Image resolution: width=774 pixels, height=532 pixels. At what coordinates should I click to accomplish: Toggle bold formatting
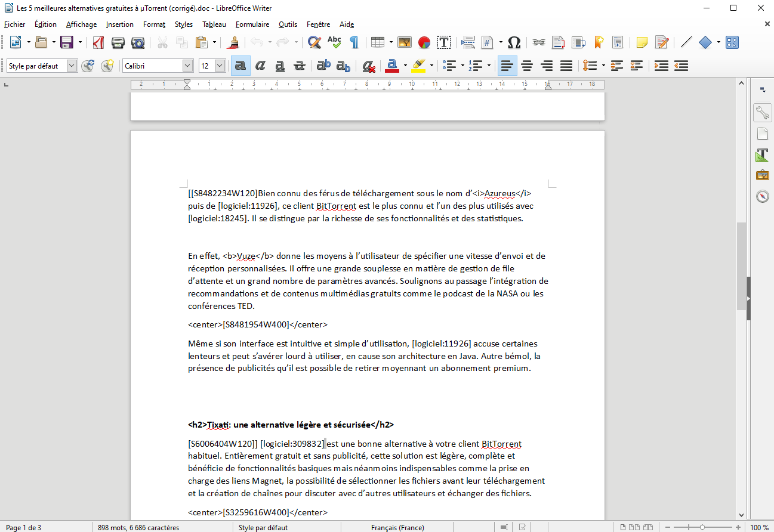pos(240,66)
